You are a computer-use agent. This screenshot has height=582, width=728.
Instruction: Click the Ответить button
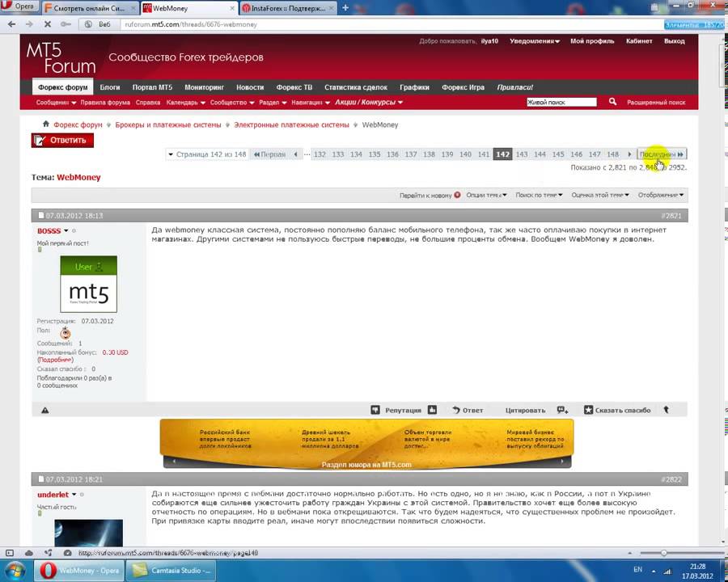coord(62,140)
